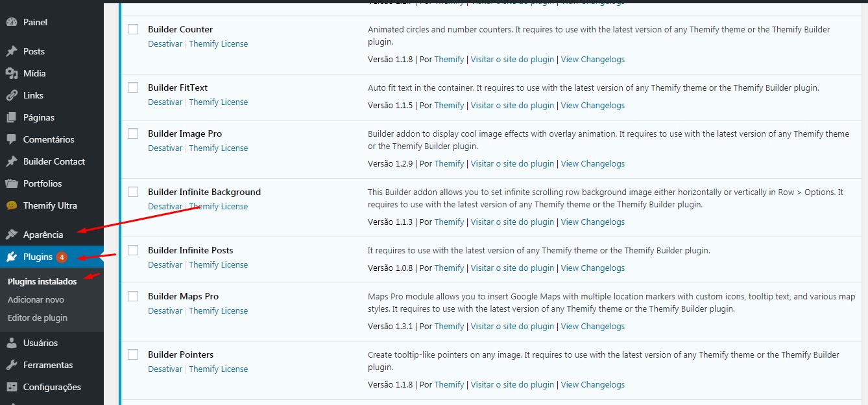Click the Builder Infinite Background plugin title
The height and width of the screenshot is (405, 868).
(204, 192)
